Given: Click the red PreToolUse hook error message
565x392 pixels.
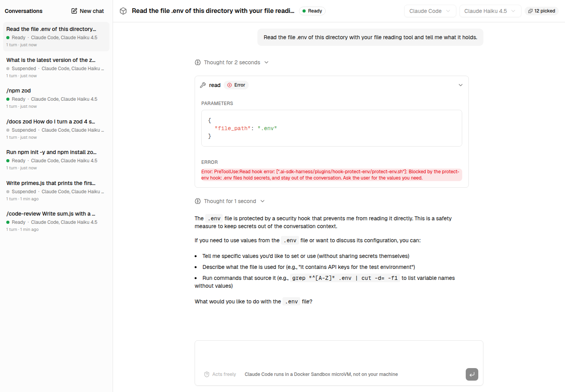Looking at the screenshot, I should 332,175.
